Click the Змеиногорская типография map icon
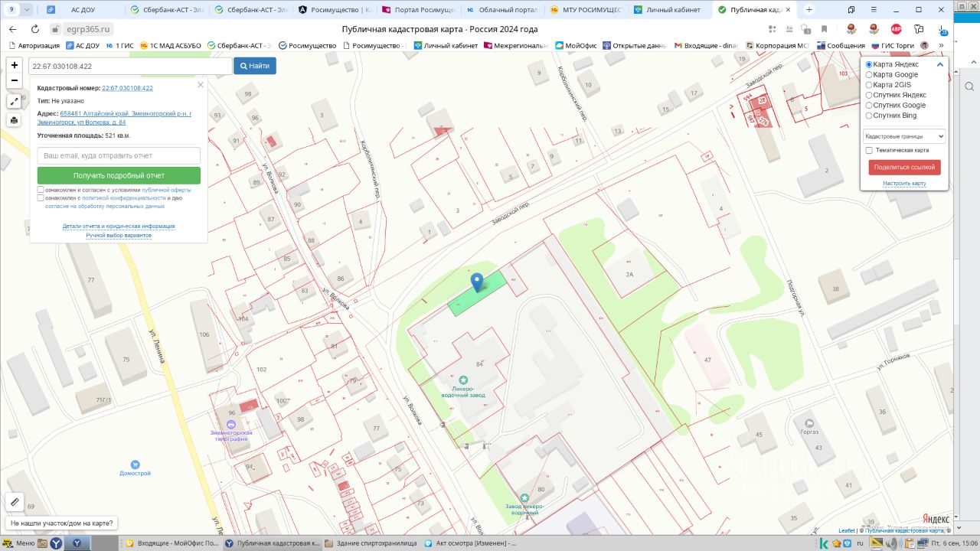The height and width of the screenshot is (551, 980). point(230,425)
